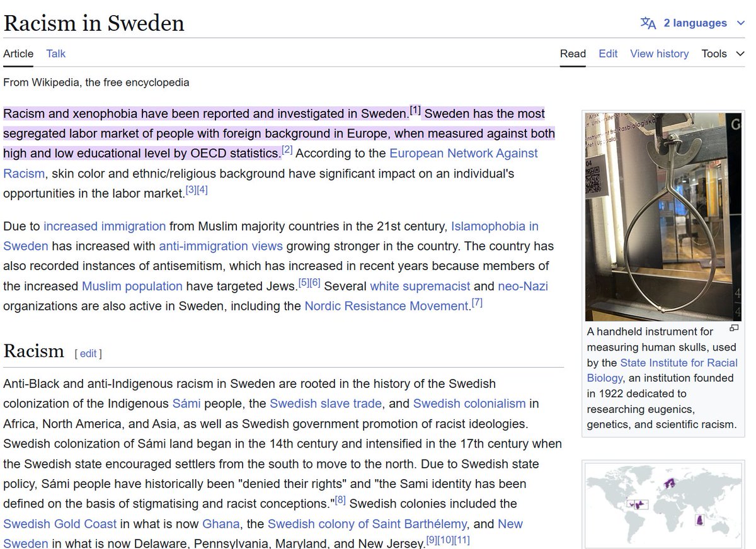Jump to citation [2]
Image resolution: width=756 pixels, height=549 pixels.
[287, 150]
